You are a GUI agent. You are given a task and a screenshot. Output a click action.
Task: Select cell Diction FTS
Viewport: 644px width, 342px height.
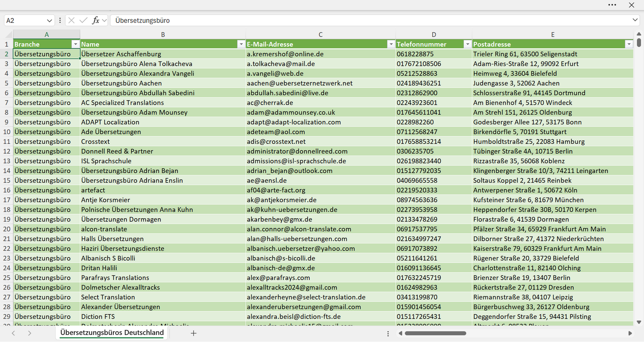click(x=163, y=317)
